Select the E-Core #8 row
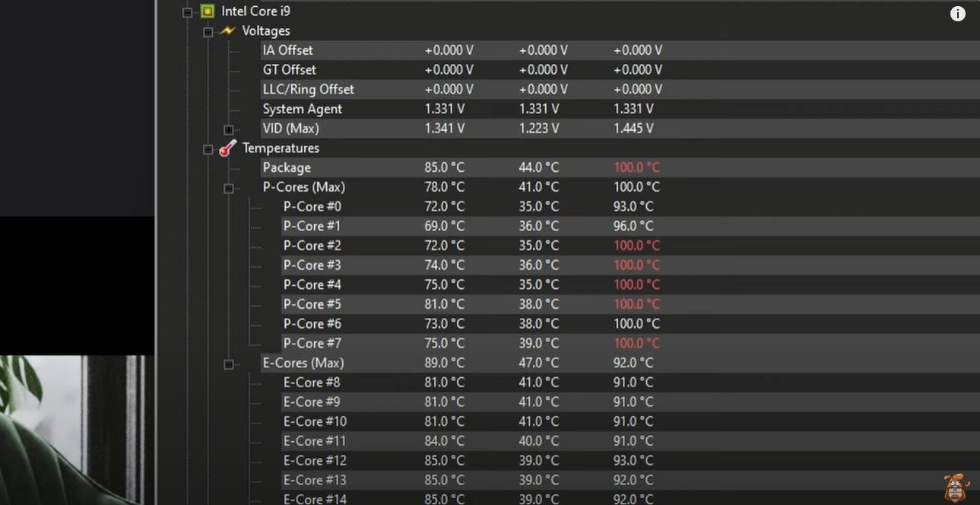The height and width of the screenshot is (505, 980). (630, 383)
